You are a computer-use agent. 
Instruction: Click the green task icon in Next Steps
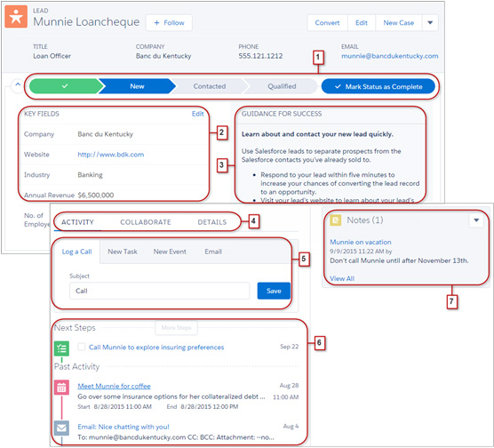tap(61, 348)
